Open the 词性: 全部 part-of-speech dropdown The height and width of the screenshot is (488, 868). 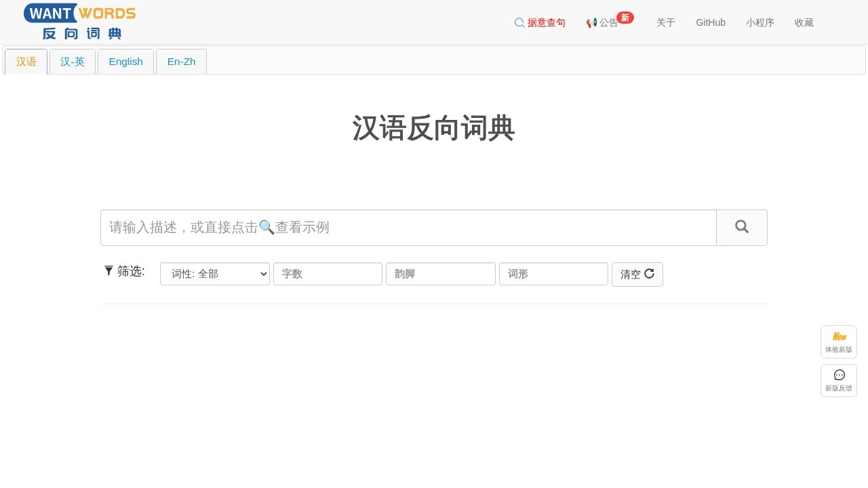click(214, 274)
